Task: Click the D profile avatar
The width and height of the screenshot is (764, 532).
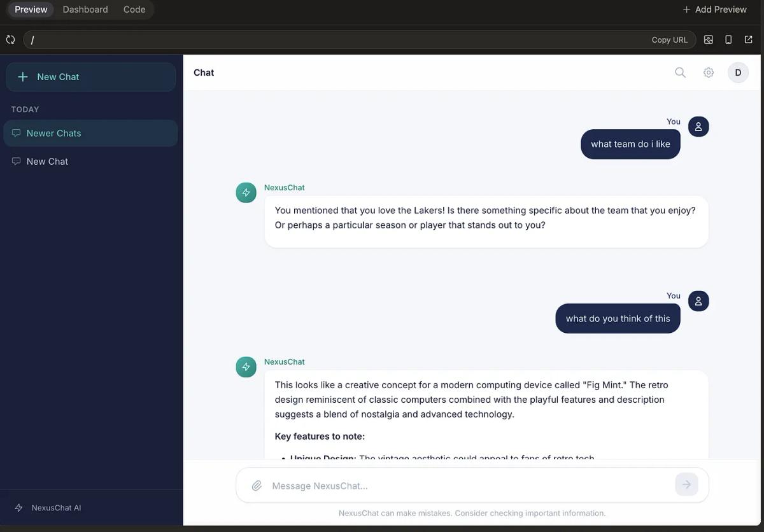Action: [738, 72]
